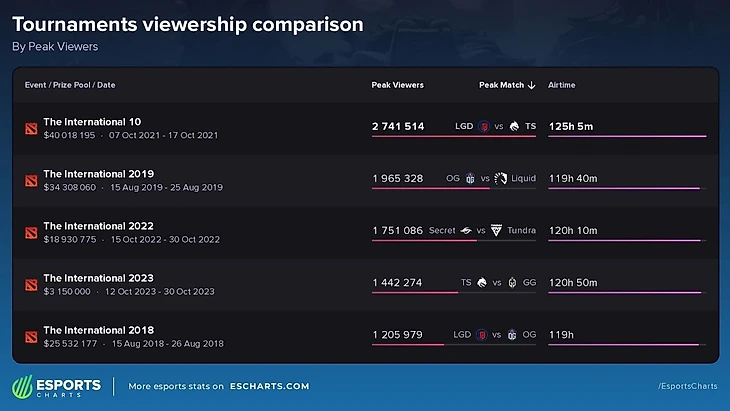Click the /EsportsCharts handle

(688, 386)
